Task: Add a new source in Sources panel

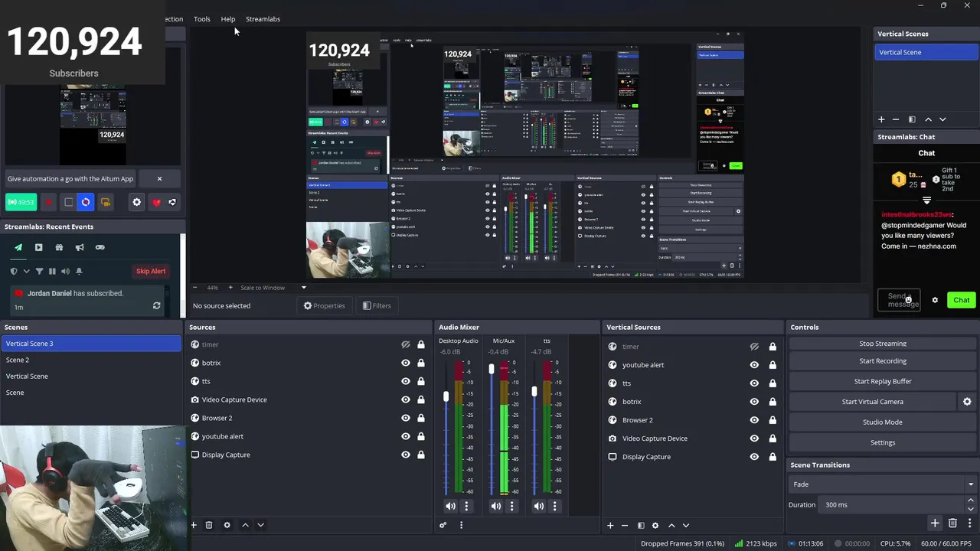Action: click(194, 525)
